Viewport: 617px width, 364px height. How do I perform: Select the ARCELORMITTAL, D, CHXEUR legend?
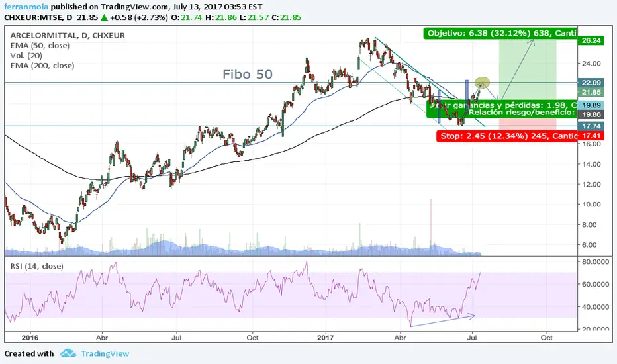click(68, 36)
